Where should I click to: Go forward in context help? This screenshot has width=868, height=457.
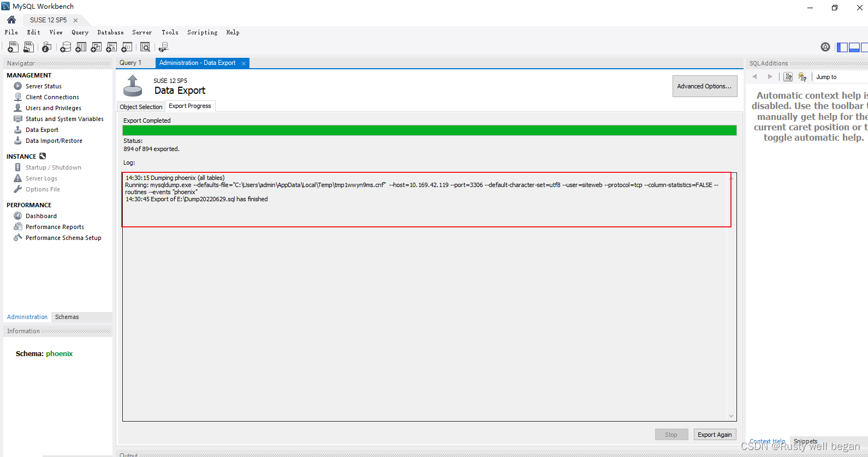[770, 77]
